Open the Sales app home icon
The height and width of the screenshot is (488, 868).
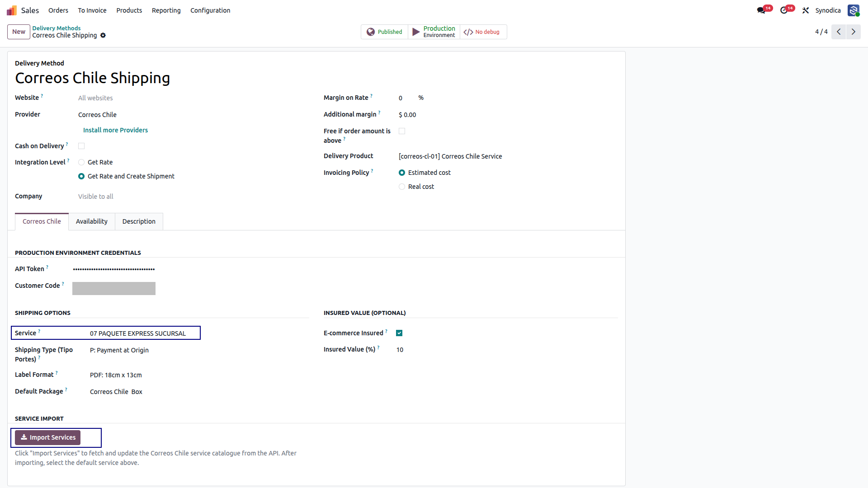12,10
